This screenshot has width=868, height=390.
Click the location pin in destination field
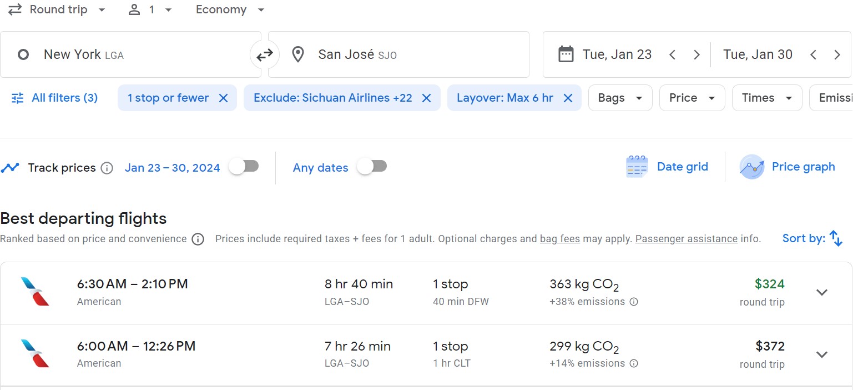(x=298, y=54)
